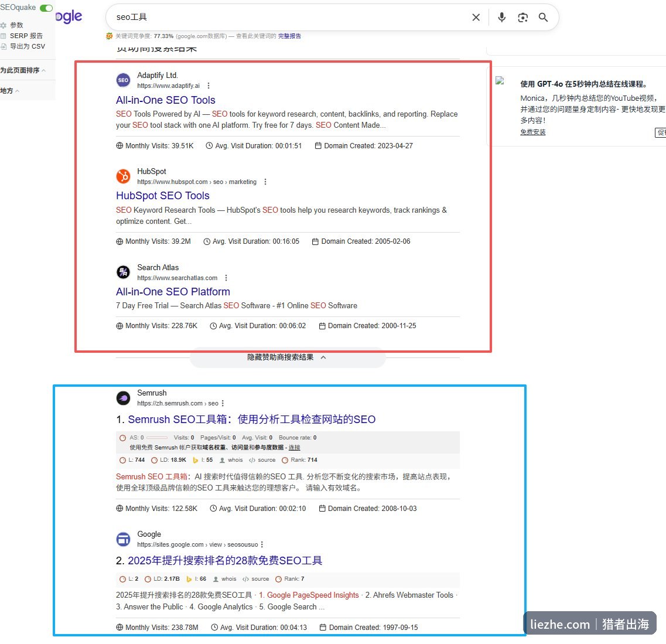Open 2025年提升搜索排名的28款免费SEO工具 result
The image size is (666, 644).
tap(225, 561)
